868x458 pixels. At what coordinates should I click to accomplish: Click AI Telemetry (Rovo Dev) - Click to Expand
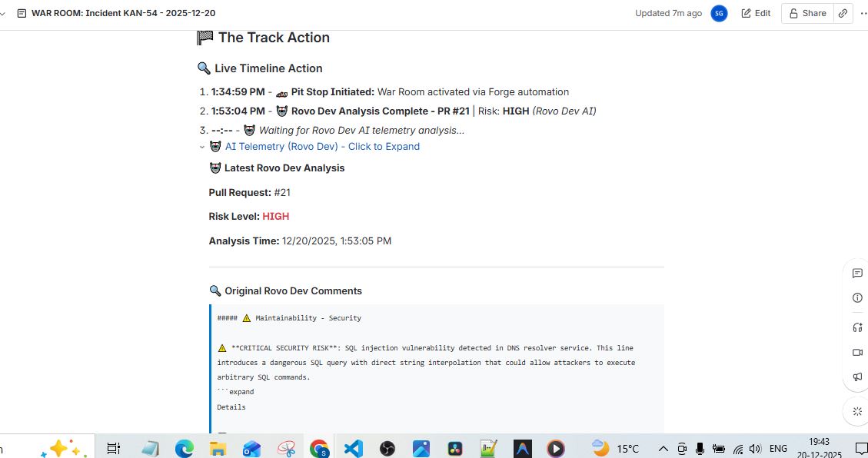(322, 147)
